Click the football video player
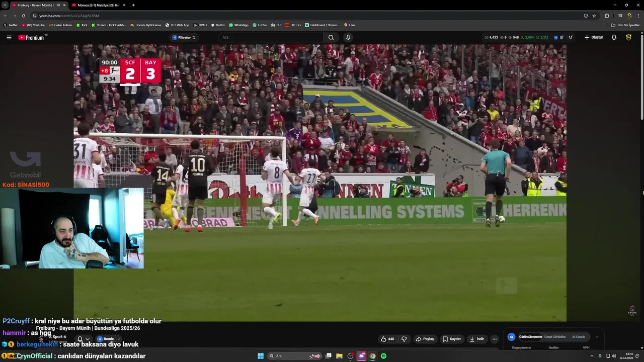The image size is (644, 362). tap(320, 183)
